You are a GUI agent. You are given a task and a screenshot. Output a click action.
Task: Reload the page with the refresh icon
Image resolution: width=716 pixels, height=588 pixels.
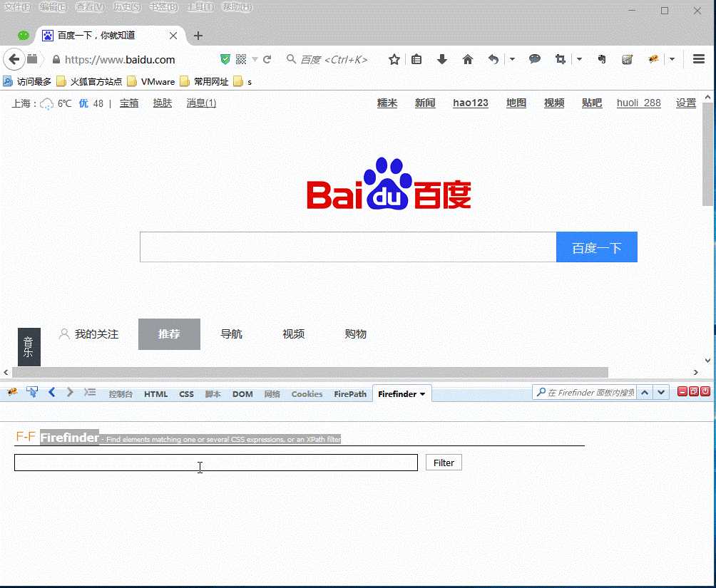[x=267, y=59]
